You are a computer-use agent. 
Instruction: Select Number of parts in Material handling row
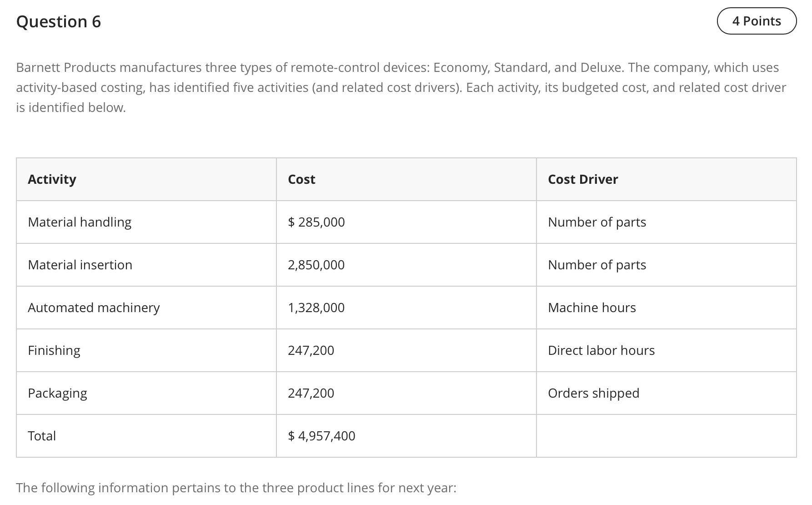click(667, 222)
